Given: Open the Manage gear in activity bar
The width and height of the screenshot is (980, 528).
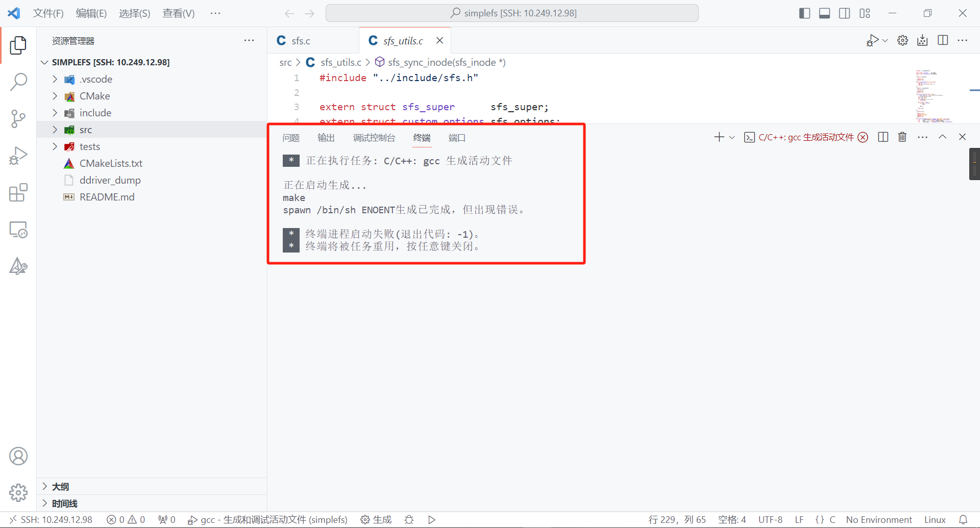Looking at the screenshot, I should coord(18,493).
